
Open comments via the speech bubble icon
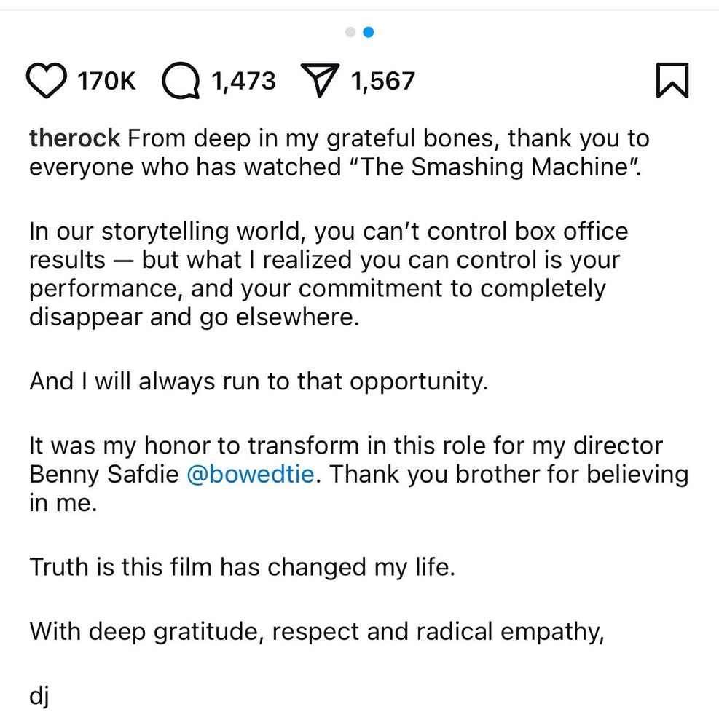(181, 81)
